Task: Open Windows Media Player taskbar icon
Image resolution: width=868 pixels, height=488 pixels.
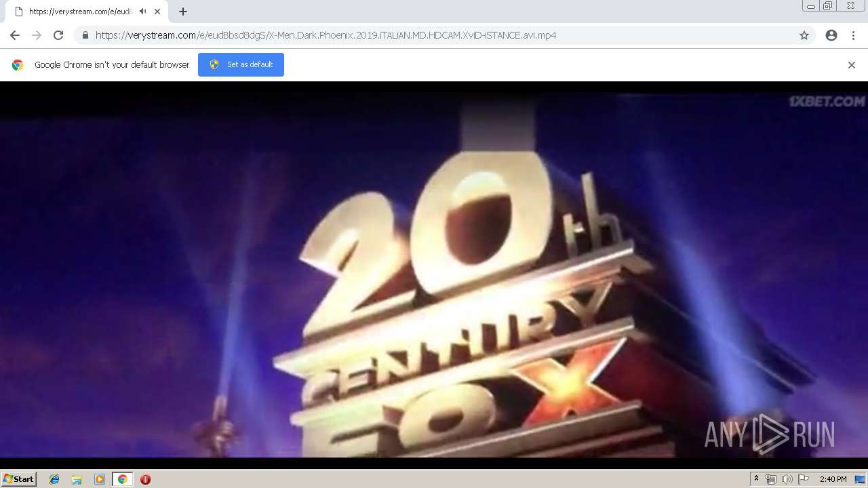Action: [x=100, y=479]
